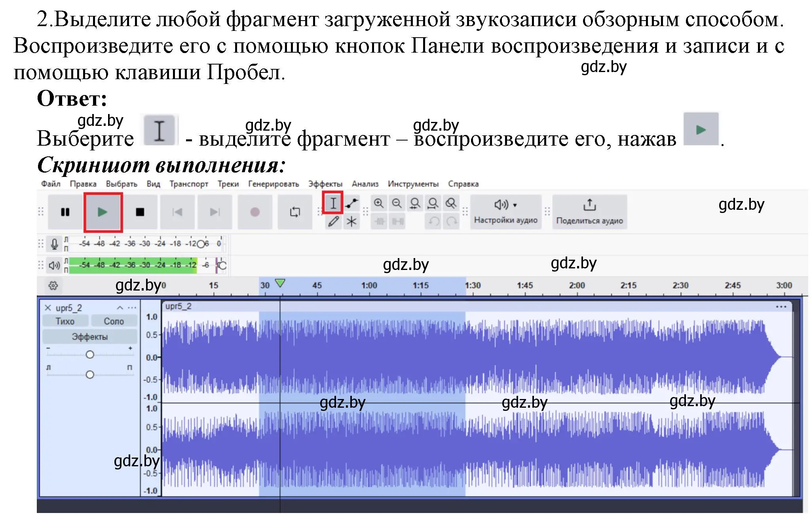The width and height of the screenshot is (811, 532).
Task: Open the Транспорт menu
Action: coord(189,184)
